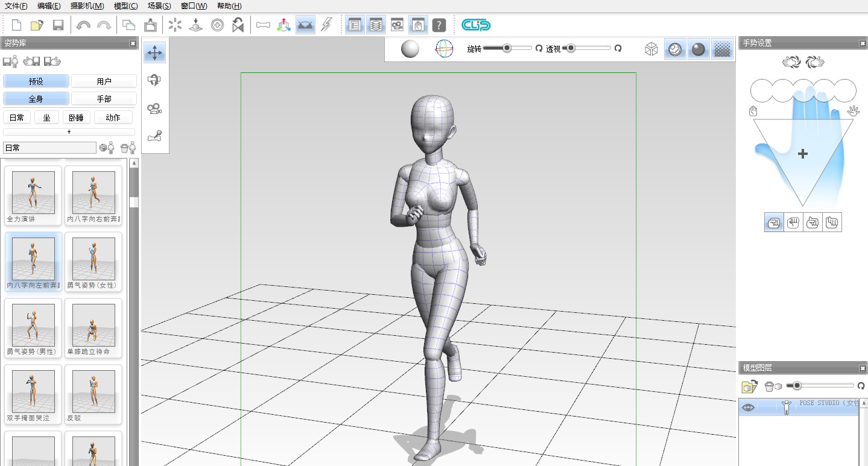The width and height of the screenshot is (868, 466).
Task: Click the bone icon in the toolbar
Action: [263, 25]
